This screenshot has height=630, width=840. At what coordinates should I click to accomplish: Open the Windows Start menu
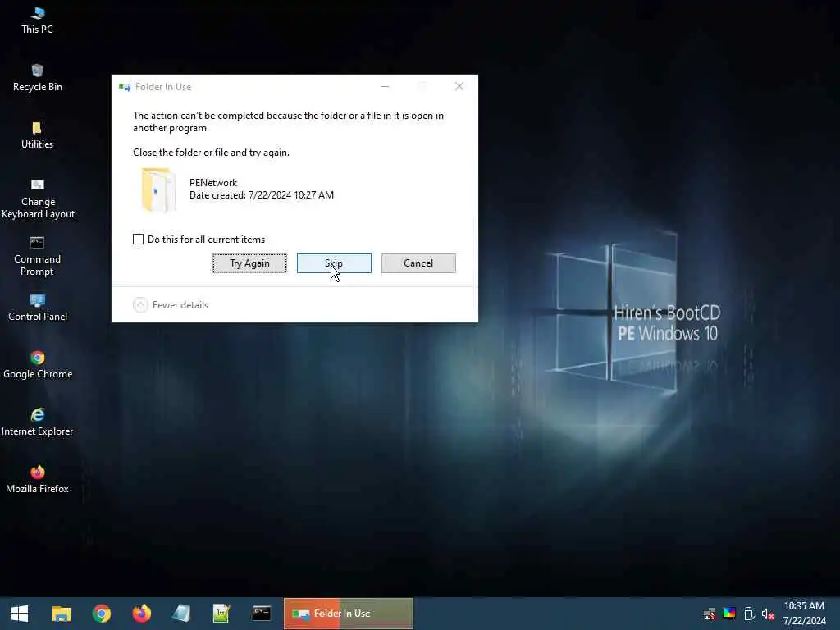coord(20,614)
